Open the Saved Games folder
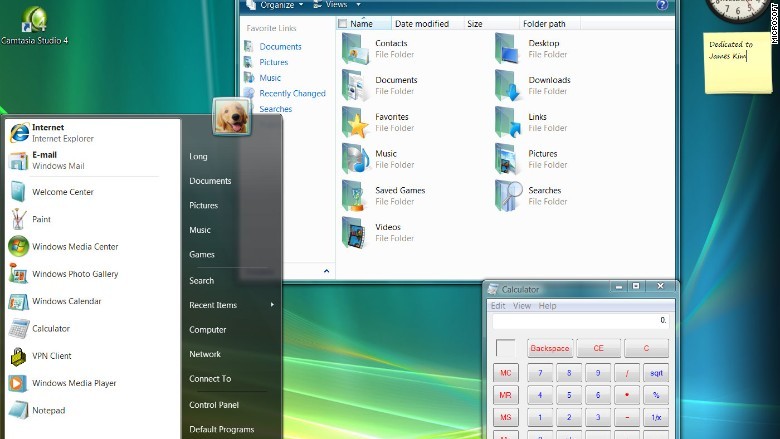Screen dimensions: 780x439 (356, 195)
